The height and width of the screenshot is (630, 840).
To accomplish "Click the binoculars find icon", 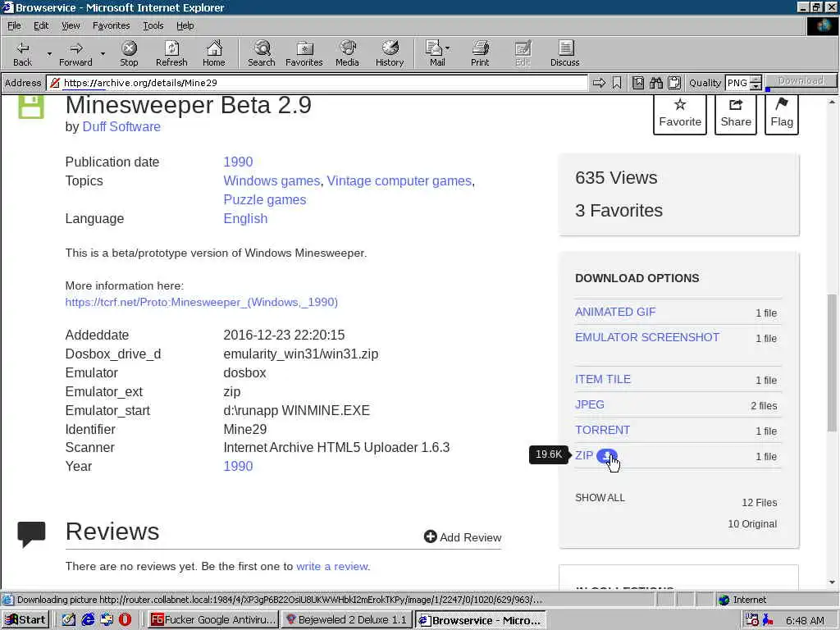I will tap(656, 83).
